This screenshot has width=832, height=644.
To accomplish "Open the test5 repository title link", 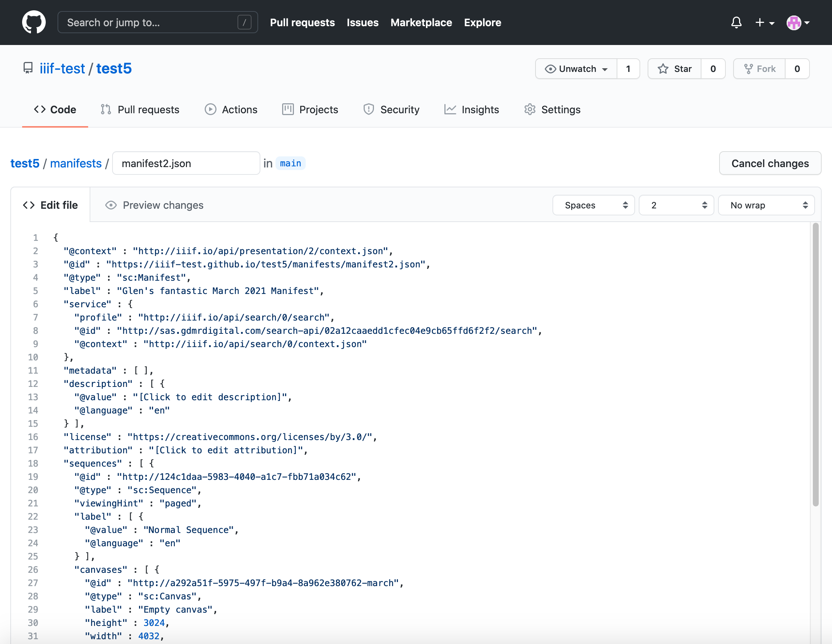I will click(x=114, y=69).
